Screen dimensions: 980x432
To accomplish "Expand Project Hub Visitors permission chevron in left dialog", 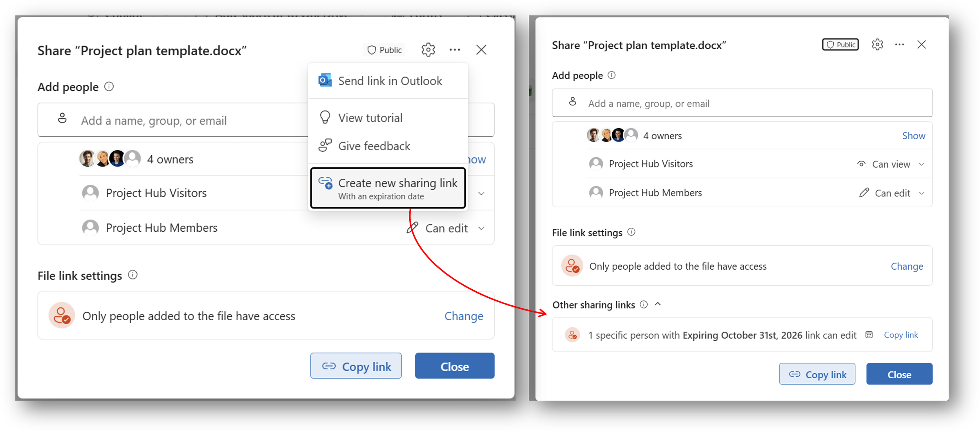I will coord(481,193).
